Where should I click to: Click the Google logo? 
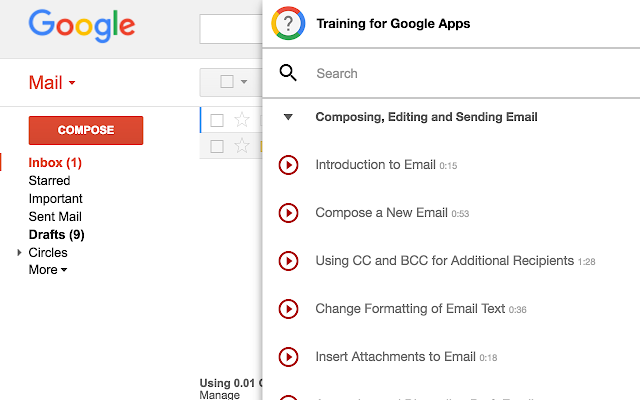click(x=82, y=25)
